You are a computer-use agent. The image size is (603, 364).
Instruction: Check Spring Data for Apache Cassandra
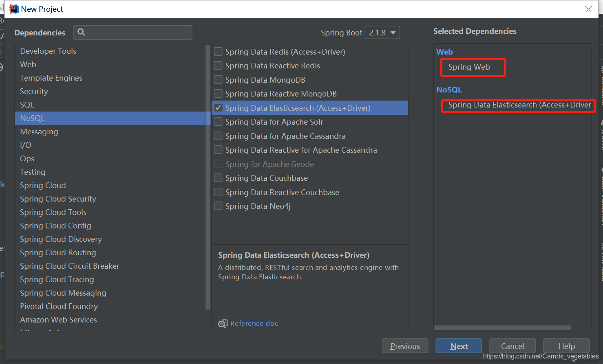point(218,136)
